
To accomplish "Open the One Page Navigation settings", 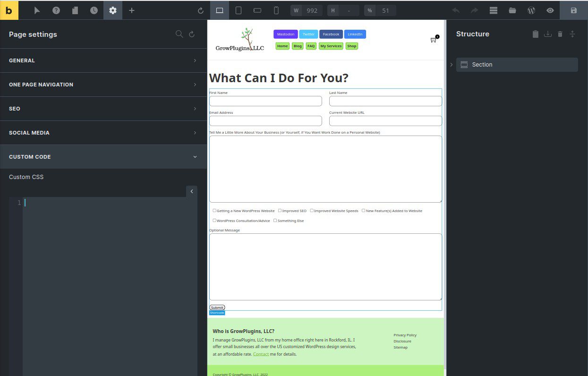I will click(103, 84).
